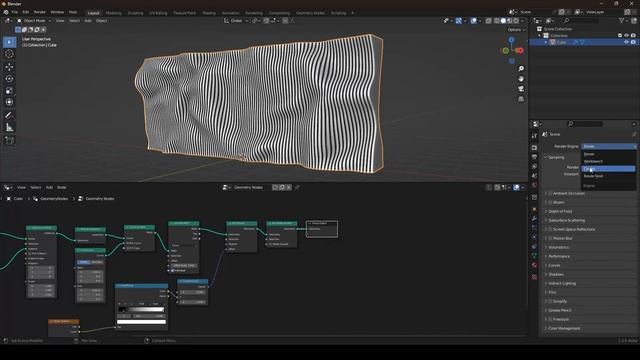640x360 pixels.
Task: Open the viewport Options button
Action: pyautogui.click(x=516, y=30)
